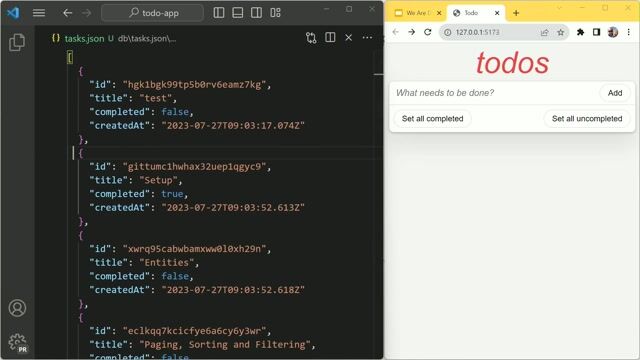Open the Accounts icon in activity bar
The height and width of the screenshot is (360, 640).
[x=17, y=308]
